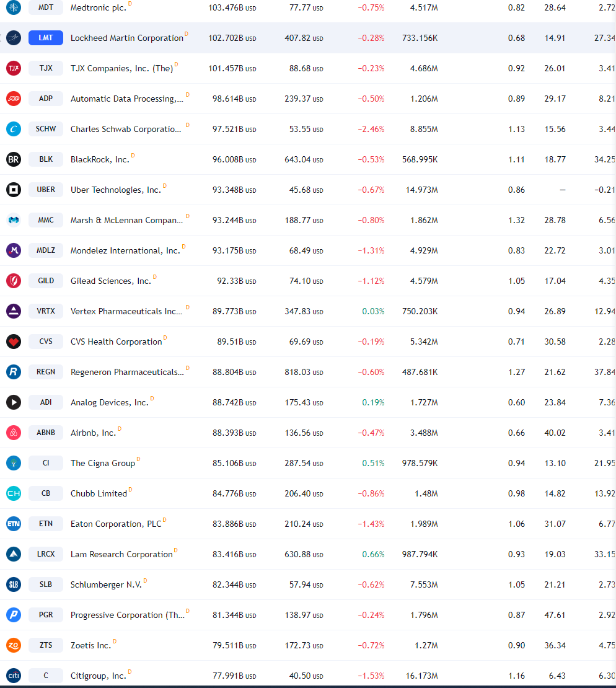The width and height of the screenshot is (616, 688).
Task: Open the Vertex Pharmaceuticals Inc link
Action: [x=126, y=312]
